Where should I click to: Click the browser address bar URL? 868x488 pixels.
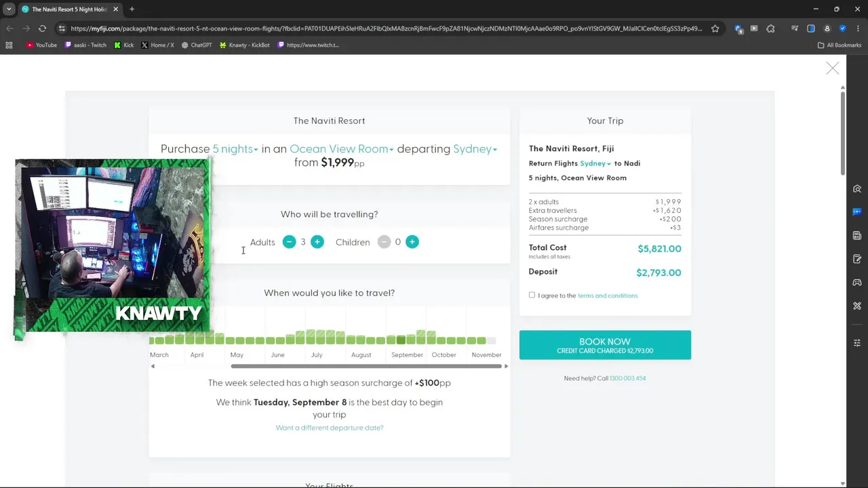point(387,28)
